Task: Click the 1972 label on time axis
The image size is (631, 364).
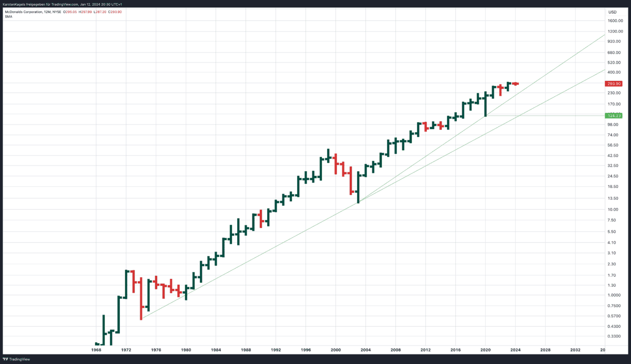Action: [x=126, y=349]
